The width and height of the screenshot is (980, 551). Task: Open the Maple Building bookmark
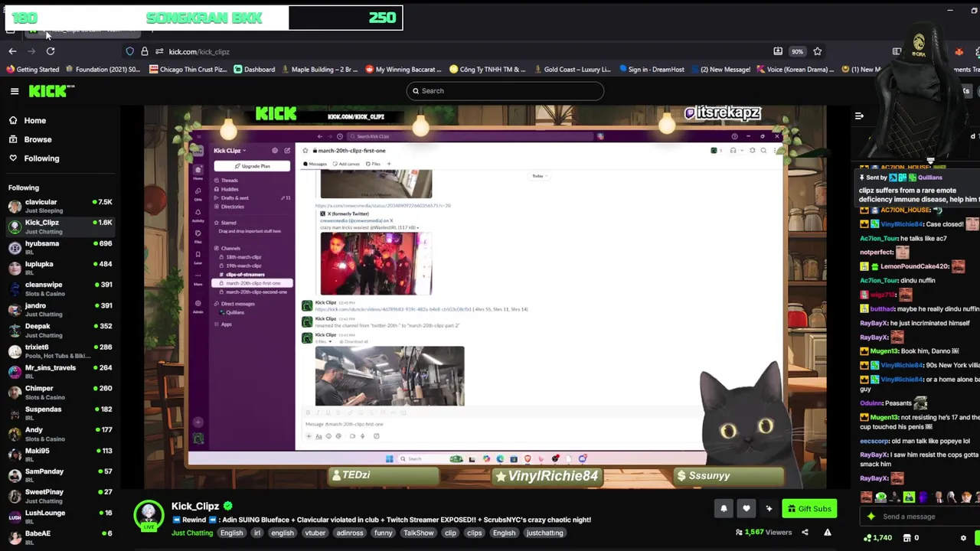pyautogui.click(x=318, y=70)
